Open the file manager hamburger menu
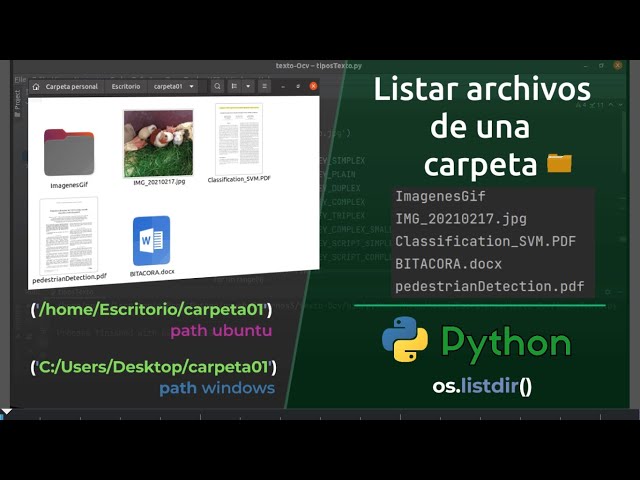640x480 pixels. 264,87
